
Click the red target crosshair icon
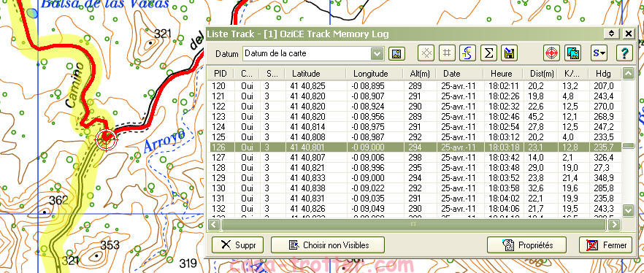coord(551,53)
